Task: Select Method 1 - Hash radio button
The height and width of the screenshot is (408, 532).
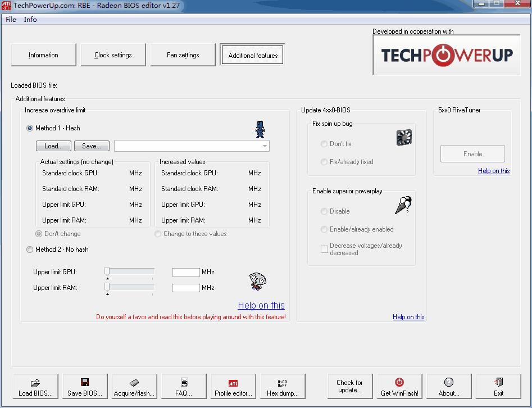Action: click(30, 128)
